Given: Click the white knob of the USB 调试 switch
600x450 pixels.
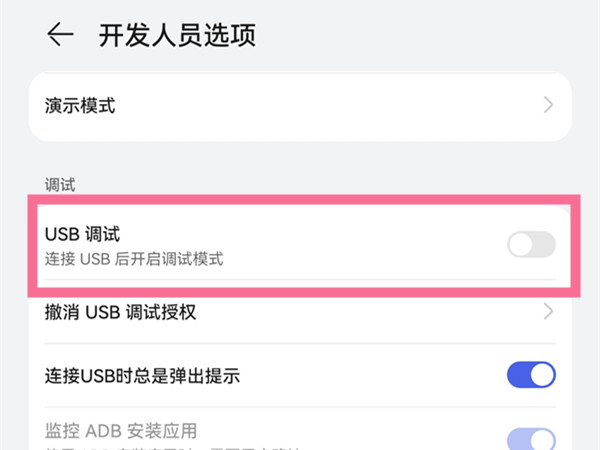Looking at the screenshot, I should 520,245.
